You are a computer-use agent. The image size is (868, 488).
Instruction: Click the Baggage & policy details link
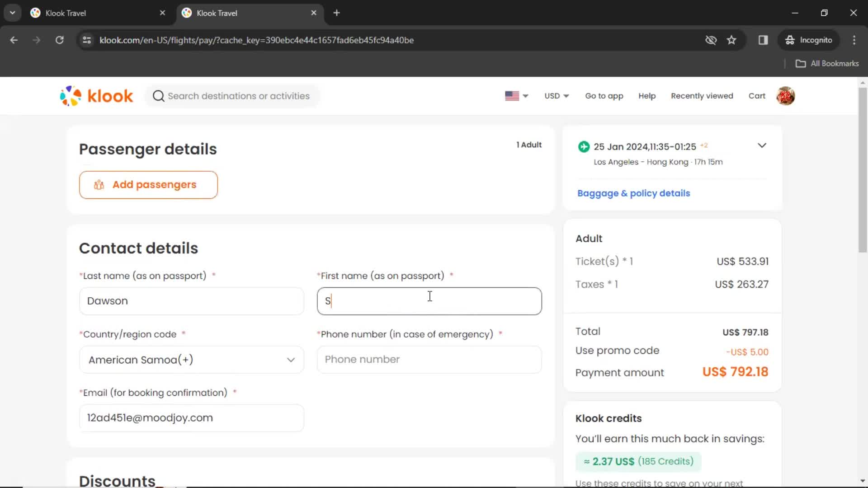(x=633, y=192)
